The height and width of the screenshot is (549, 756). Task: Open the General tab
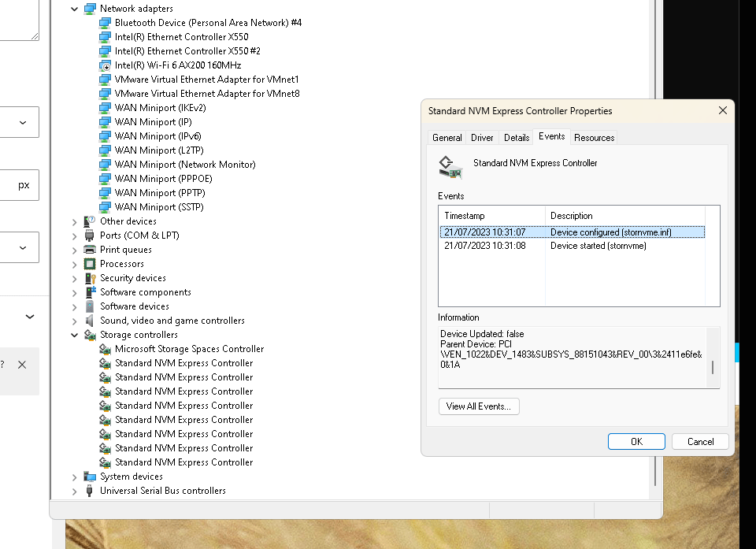[x=447, y=138]
